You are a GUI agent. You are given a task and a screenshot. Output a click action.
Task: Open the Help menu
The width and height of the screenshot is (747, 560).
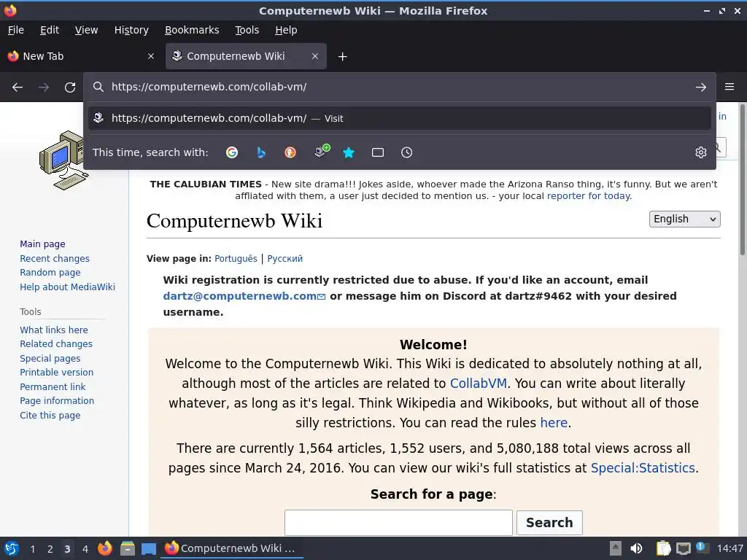tap(286, 30)
